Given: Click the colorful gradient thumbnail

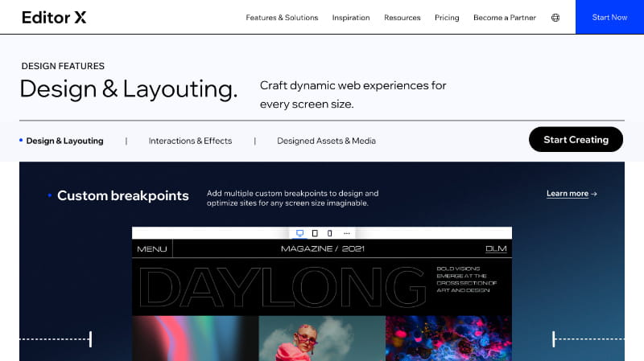Looking at the screenshot, I should pos(195,338).
